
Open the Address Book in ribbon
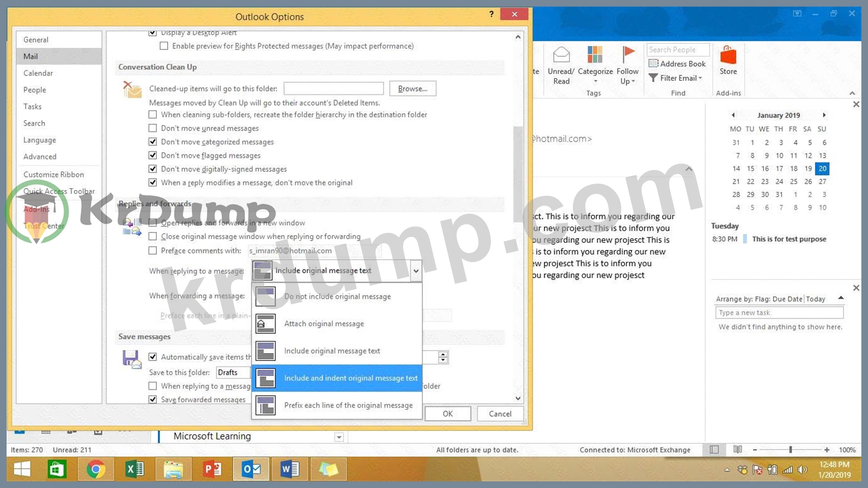point(677,64)
